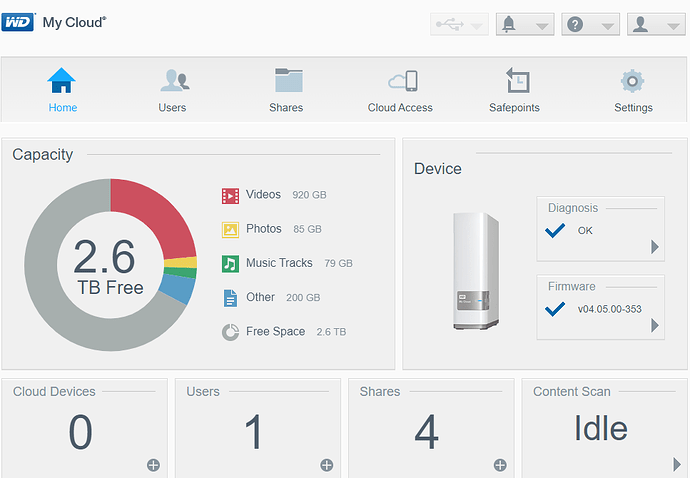
Task: Select the Videos 920 GB label
Action: 286,195
